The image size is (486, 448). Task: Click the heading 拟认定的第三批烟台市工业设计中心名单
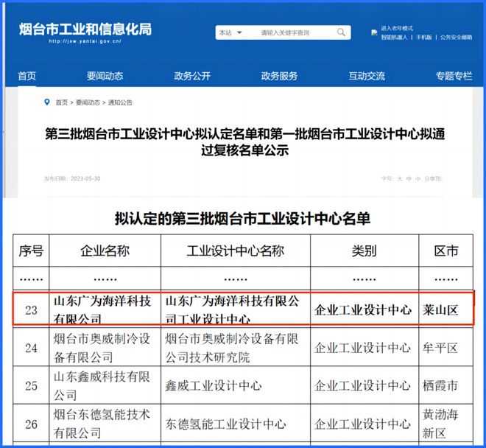(243, 218)
